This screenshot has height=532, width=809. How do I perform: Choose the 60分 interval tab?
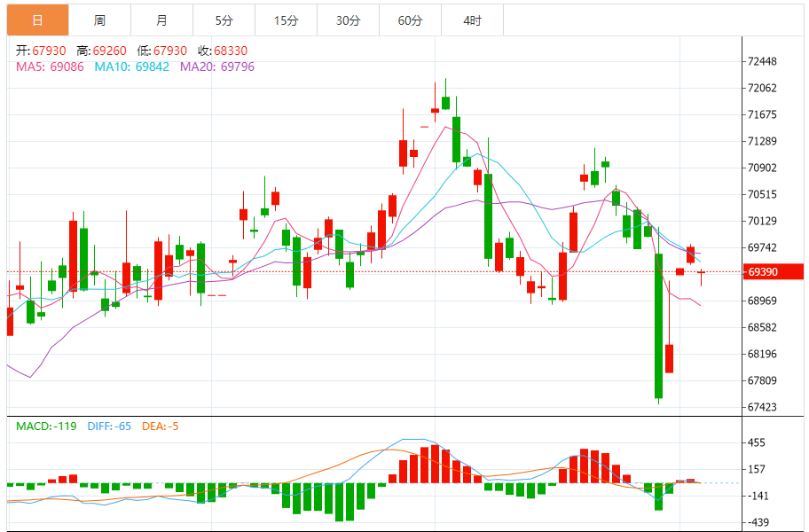point(410,20)
